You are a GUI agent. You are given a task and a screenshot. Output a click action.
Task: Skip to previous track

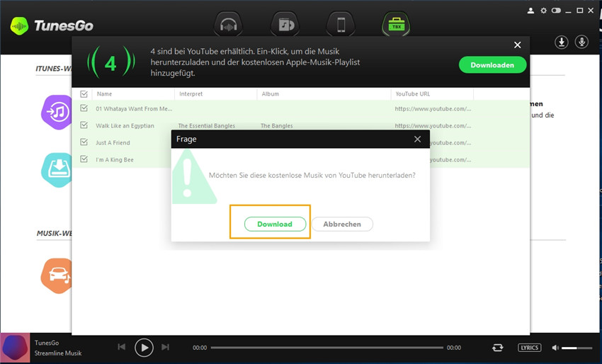122,347
